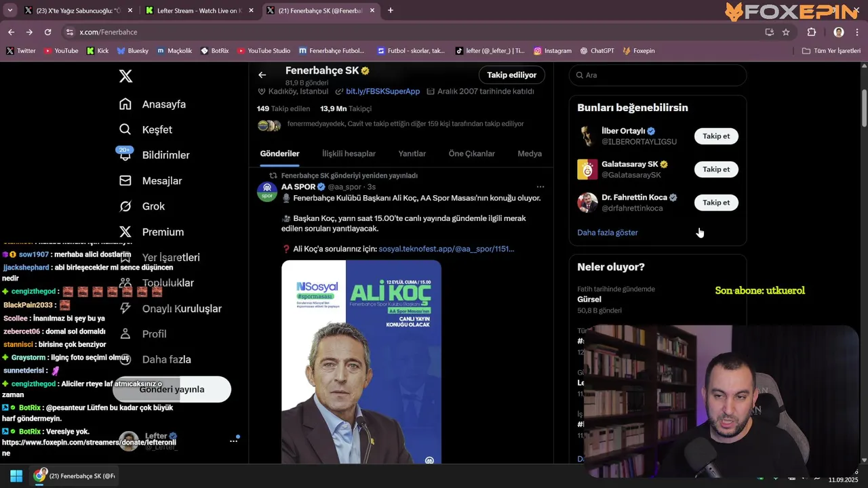This screenshot has height=488, width=868.
Task: Follow Dr. Fahrettin Koca with Takip et
Action: click(x=716, y=203)
